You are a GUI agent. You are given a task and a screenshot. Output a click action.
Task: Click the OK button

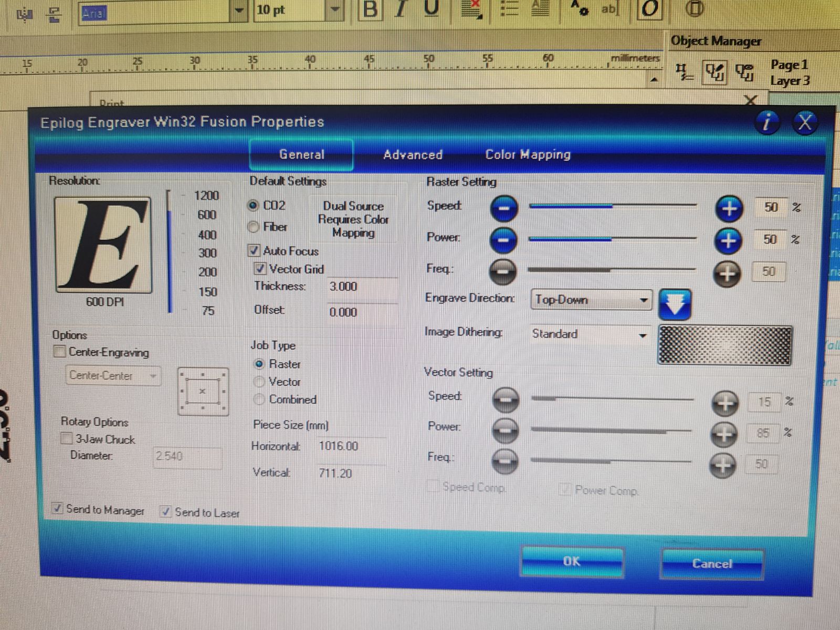572,562
